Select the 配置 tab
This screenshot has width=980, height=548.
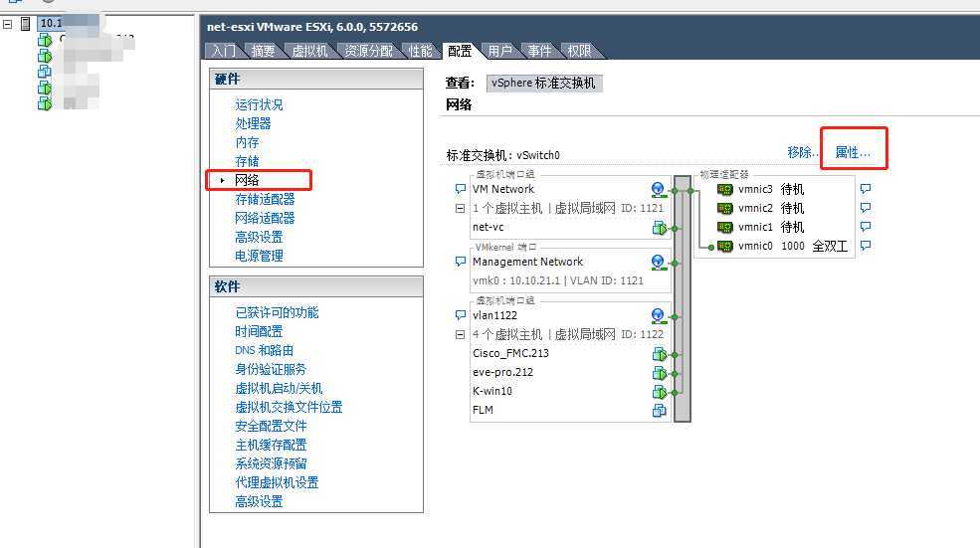click(460, 51)
